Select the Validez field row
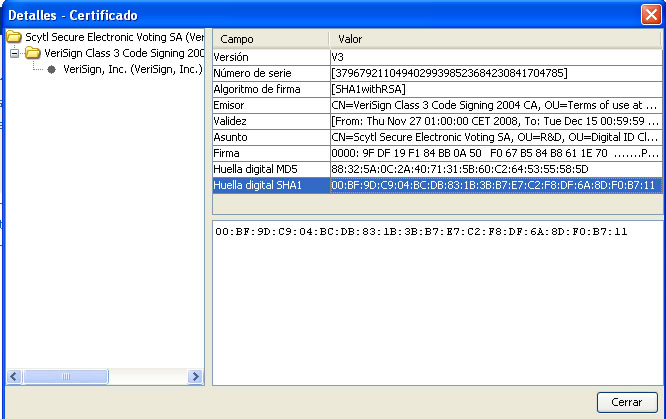 pos(437,121)
